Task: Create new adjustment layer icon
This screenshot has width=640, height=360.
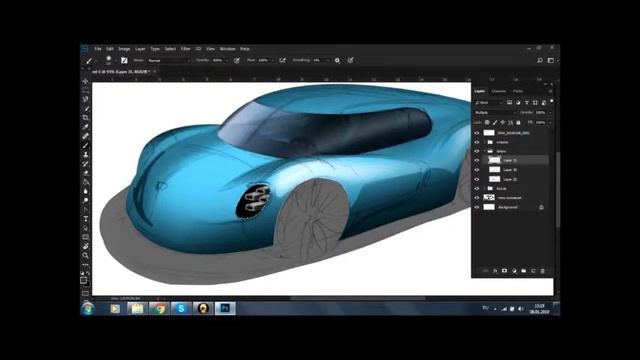Action: (514, 271)
